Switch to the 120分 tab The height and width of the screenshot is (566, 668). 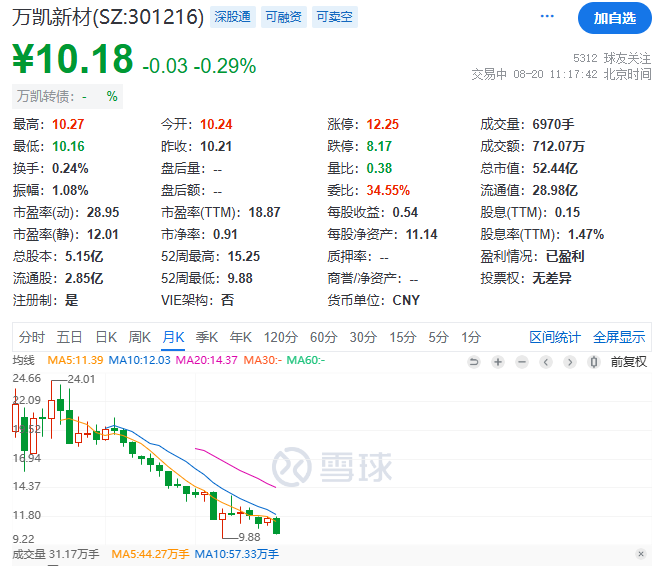pos(280,337)
